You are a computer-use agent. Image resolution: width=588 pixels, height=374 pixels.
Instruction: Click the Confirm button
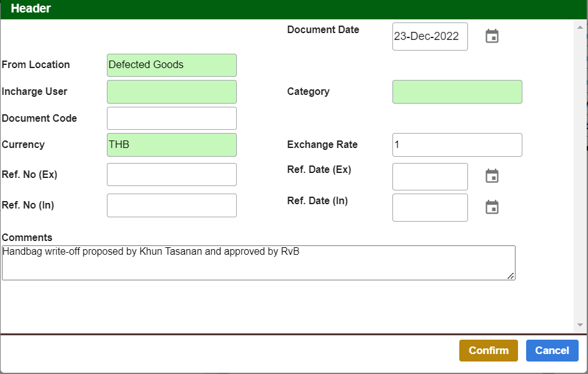tap(488, 350)
